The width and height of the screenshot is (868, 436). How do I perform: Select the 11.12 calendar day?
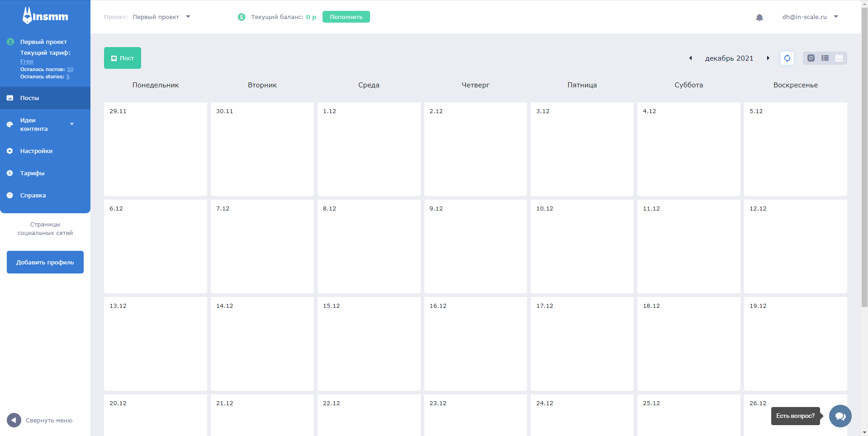pos(689,246)
